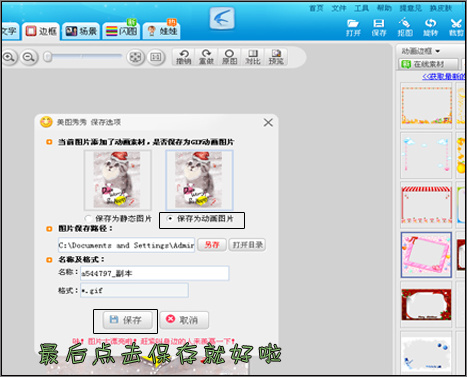Screen dimensions: 467x377
Task: Click the actual-size 1:1 round icon
Action: pos(156,57)
